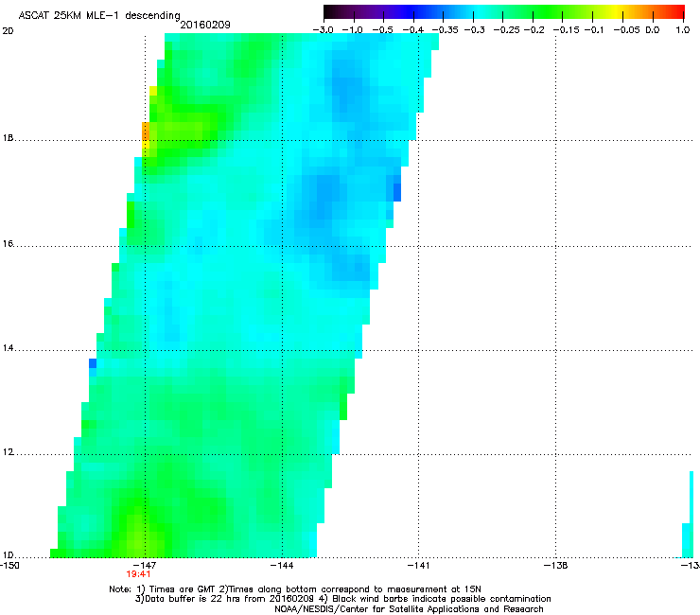The height and width of the screenshot is (615, 700).
Task: Click latitude label 18 on the left axis
Action: [8, 137]
